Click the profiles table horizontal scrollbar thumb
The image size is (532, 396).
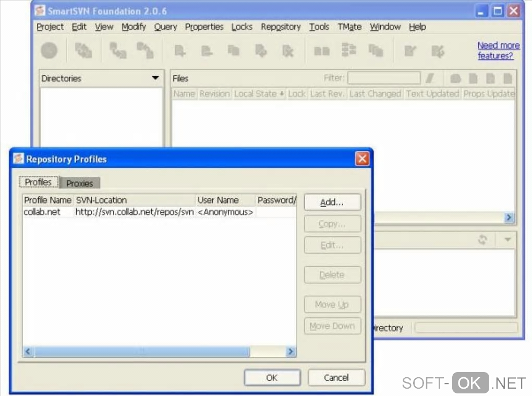[x=142, y=352]
